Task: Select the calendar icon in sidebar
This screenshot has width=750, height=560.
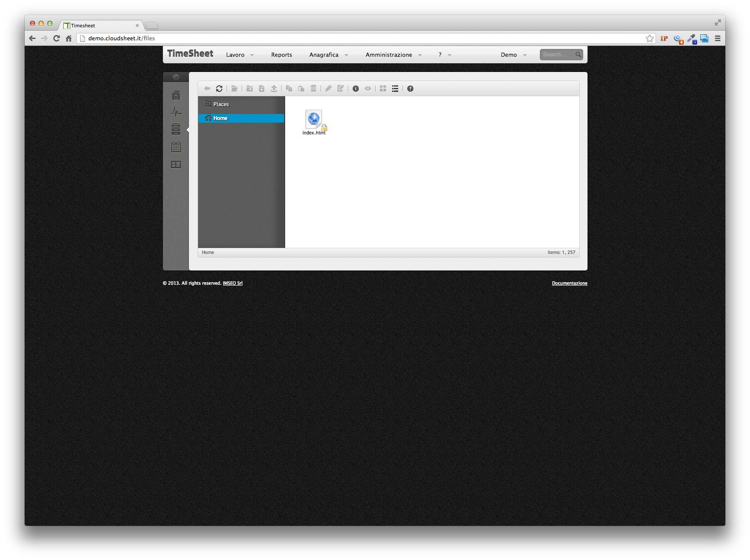Action: 176,147
